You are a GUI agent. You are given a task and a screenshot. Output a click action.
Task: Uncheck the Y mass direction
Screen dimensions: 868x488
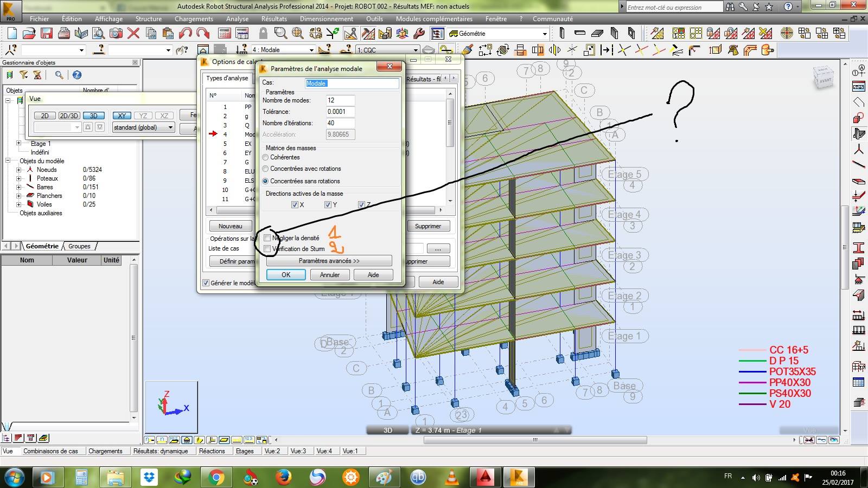click(328, 204)
